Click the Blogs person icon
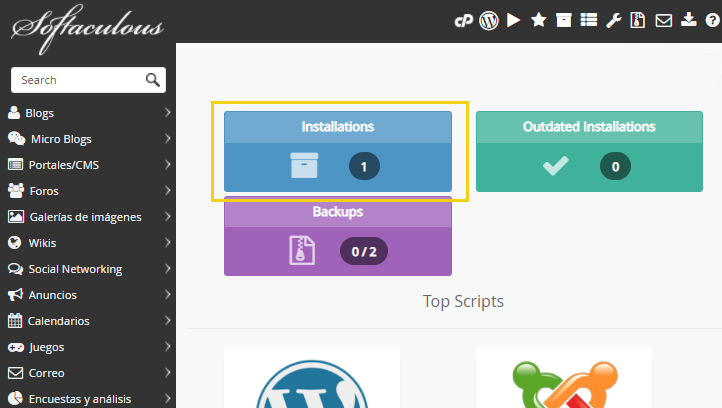 14,112
